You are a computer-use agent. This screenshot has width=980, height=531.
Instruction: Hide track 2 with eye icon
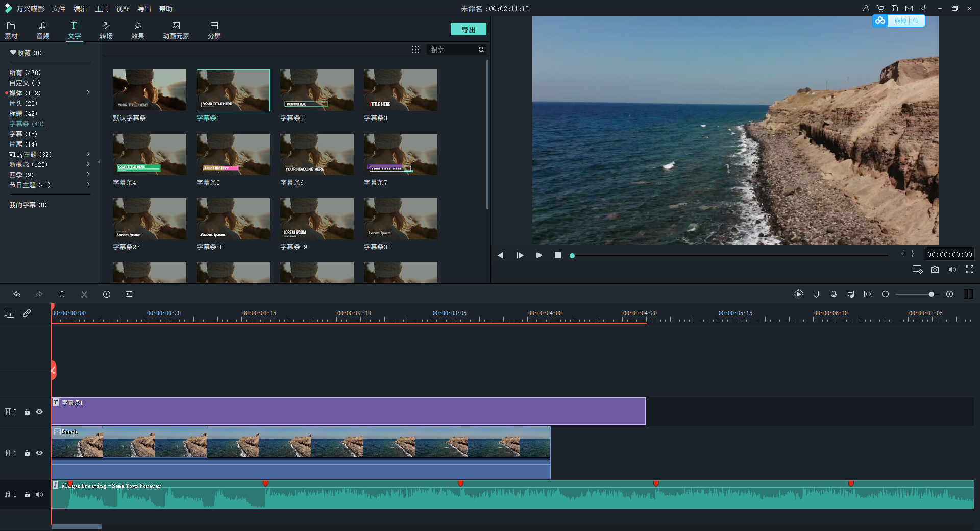(x=39, y=412)
